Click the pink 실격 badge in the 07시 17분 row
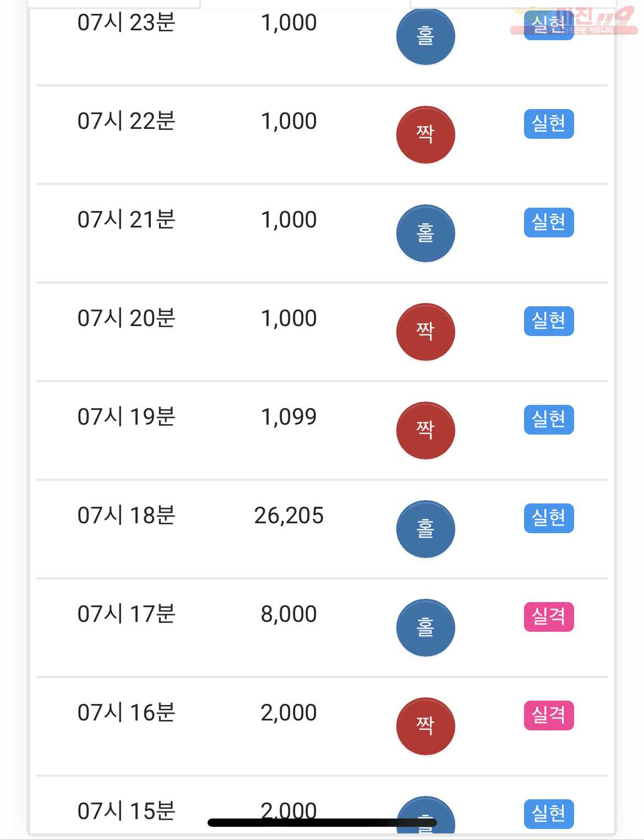Screen dimensions: 644x840 tap(549, 617)
